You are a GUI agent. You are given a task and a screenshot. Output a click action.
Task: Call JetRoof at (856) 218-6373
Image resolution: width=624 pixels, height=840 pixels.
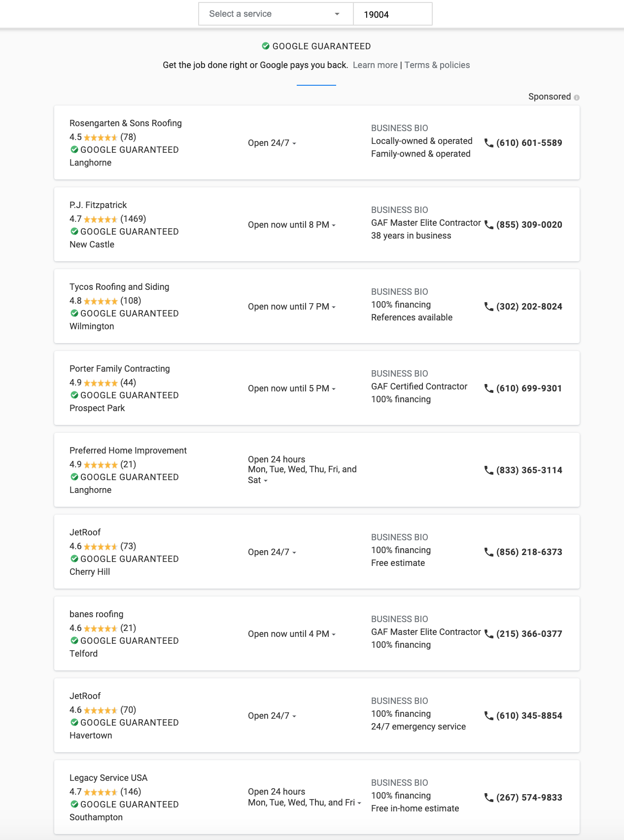(529, 552)
